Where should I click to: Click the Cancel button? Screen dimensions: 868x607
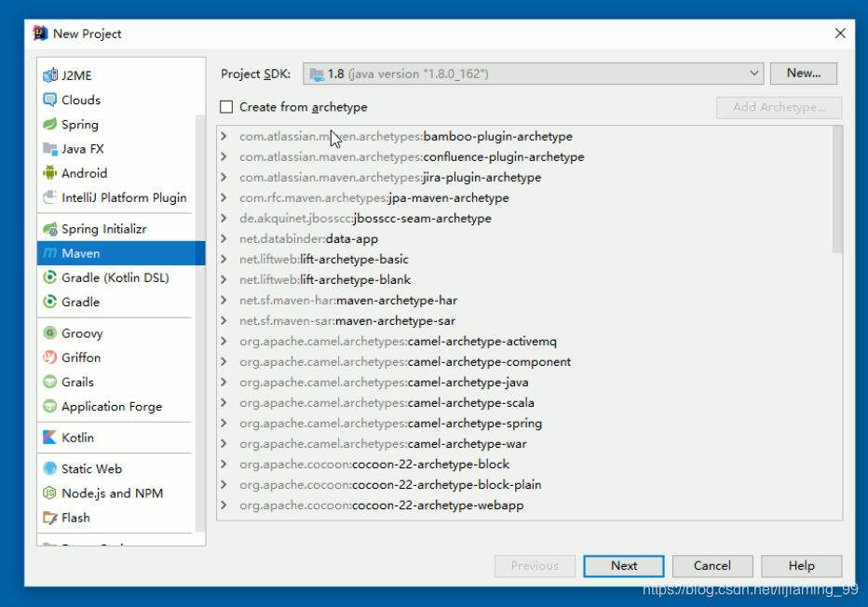(x=712, y=565)
